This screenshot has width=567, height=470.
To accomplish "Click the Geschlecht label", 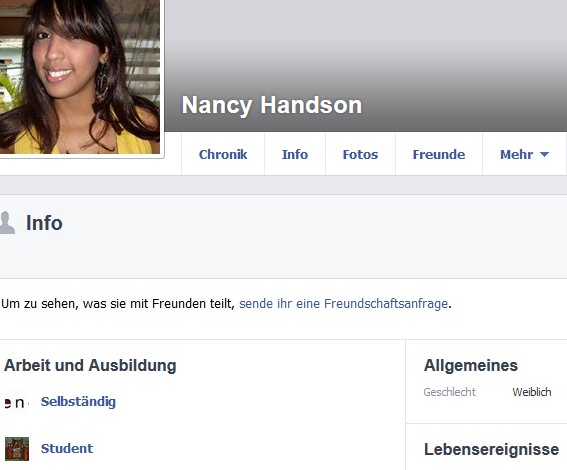I will pos(449,392).
